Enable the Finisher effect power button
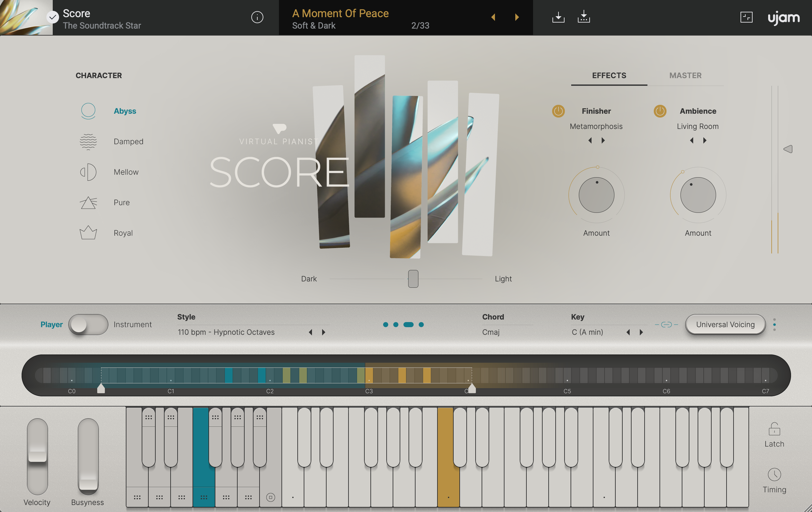The image size is (812, 512). coord(558,111)
